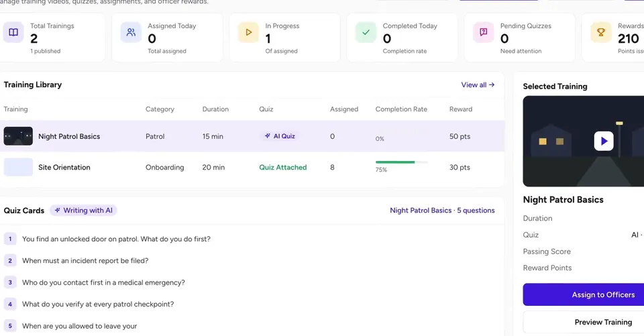The width and height of the screenshot is (644, 336).
Task: Click the Site Orientation row thumbnail
Action: (18, 167)
